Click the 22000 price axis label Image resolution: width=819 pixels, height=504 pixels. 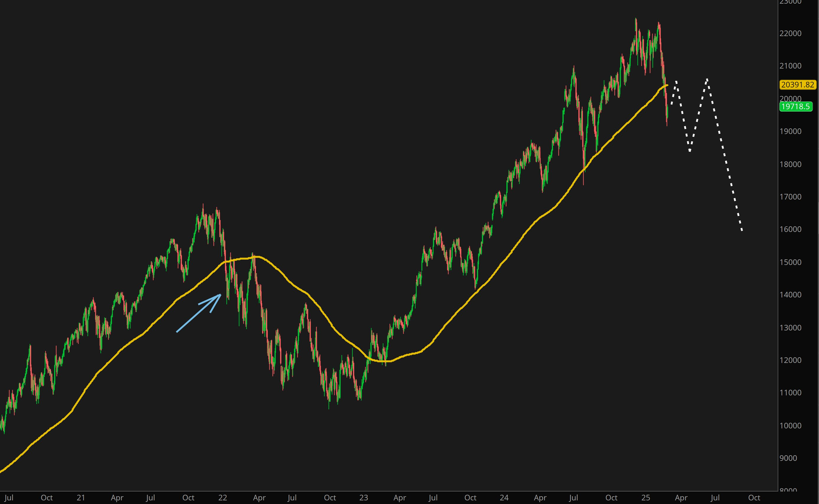[790, 34]
